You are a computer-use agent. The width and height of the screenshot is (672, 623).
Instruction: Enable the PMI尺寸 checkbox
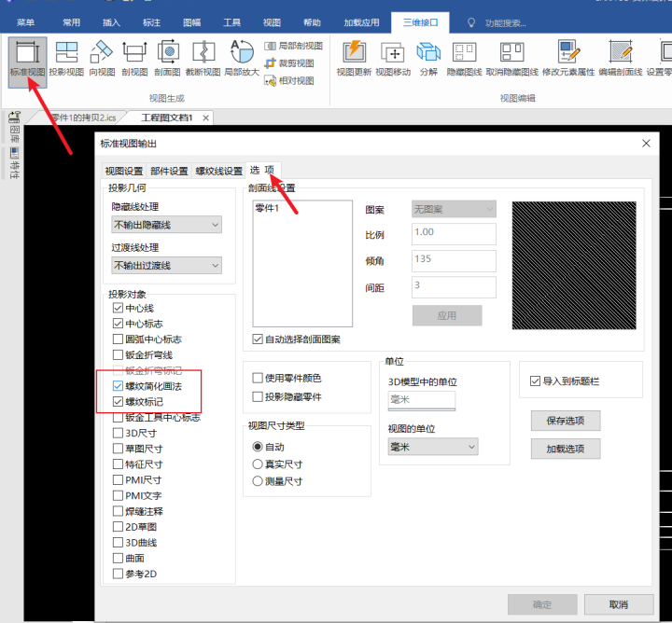(118, 479)
